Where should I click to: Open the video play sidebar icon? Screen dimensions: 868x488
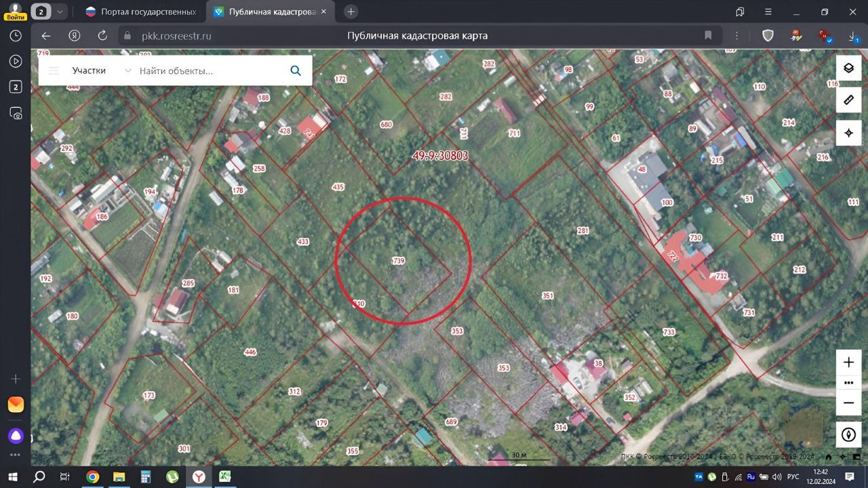(15, 61)
